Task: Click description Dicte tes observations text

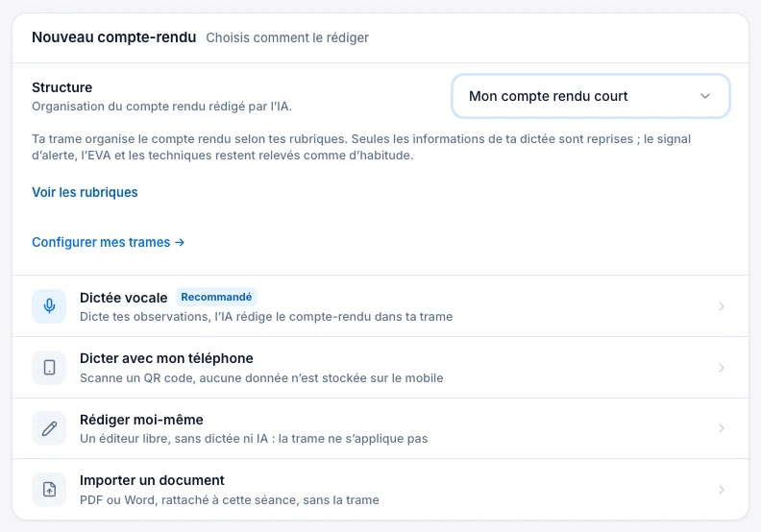Action: click(x=266, y=317)
